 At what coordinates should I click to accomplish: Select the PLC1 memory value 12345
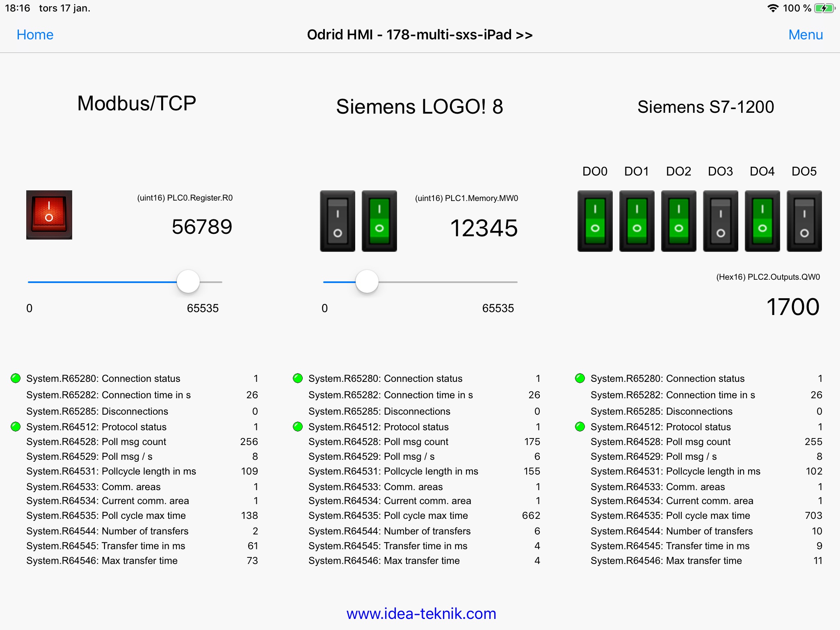[x=484, y=228]
